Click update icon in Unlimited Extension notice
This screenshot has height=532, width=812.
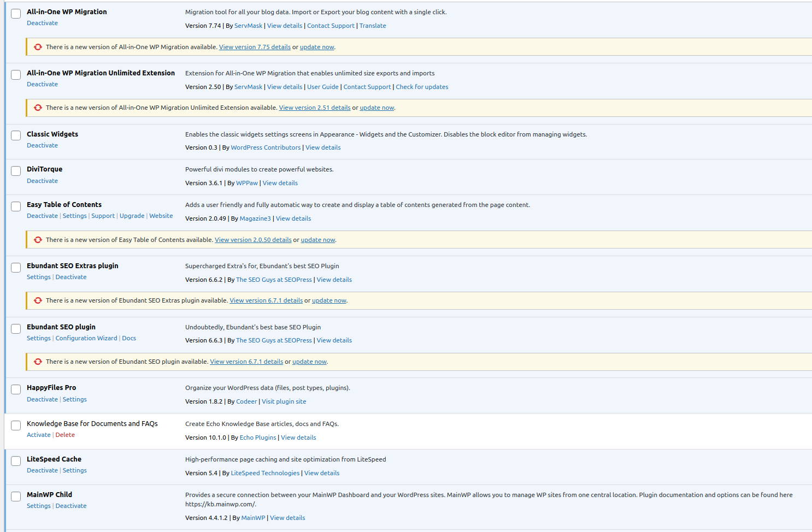[38, 108]
